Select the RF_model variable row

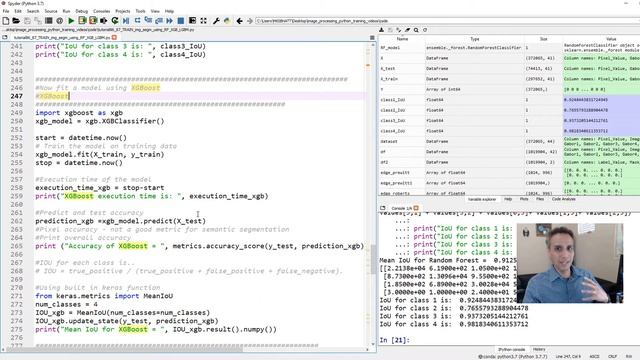coord(509,48)
